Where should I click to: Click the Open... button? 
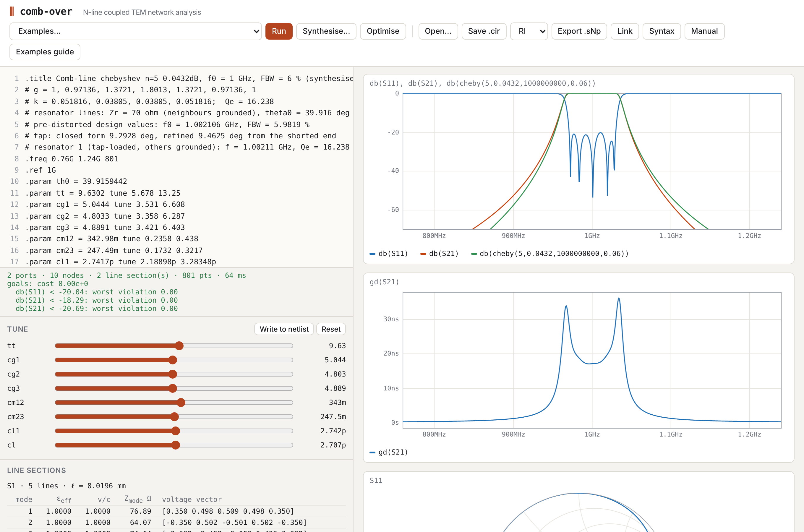[438, 31]
